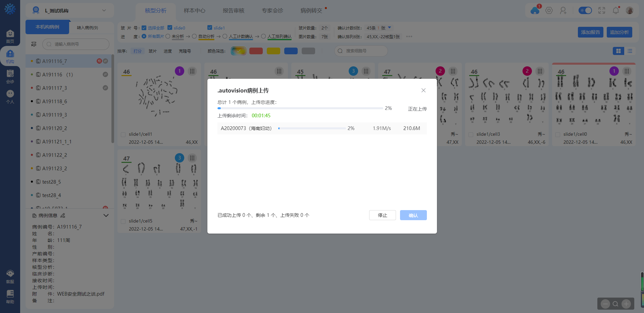Viewport: 644px width, 313px height.
Task: Open the 首页 home sidebar icon
Action: coord(10,36)
